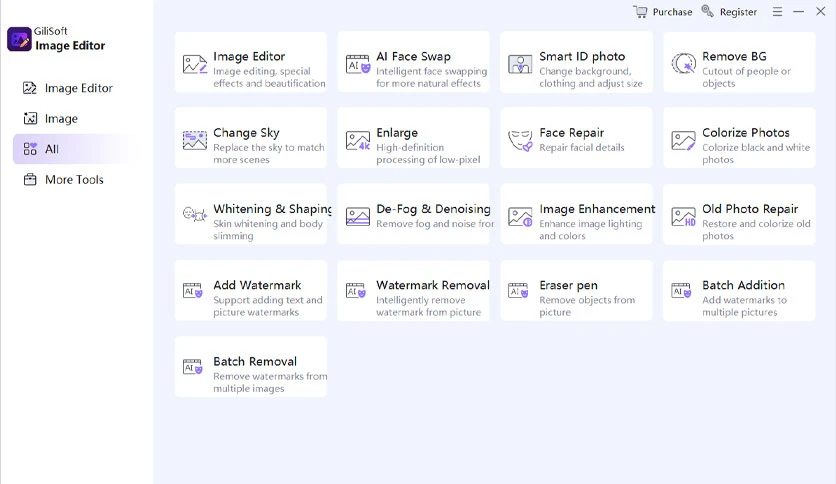Click 'Remove objects from picture' text

pyautogui.click(x=587, y=306)
